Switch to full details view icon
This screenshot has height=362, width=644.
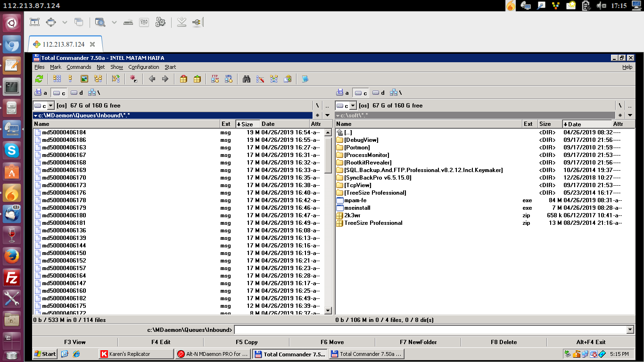(71, 79)
